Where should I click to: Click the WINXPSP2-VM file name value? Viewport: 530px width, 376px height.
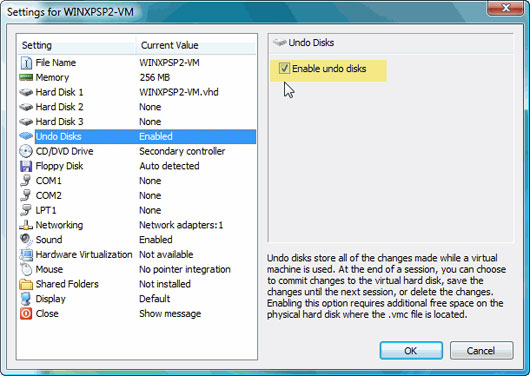[169, 63]
